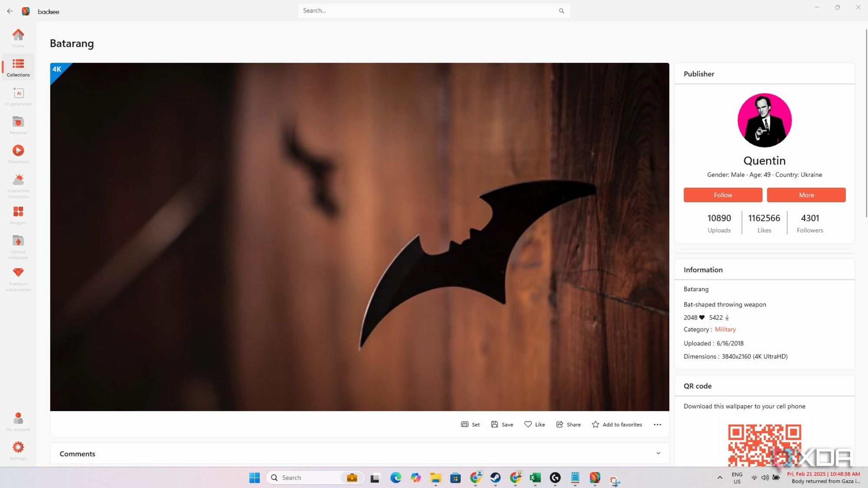The width and height of the screenshot is (868, 488).
Task: Click the publisher name Quentin
Action: click(764, 160)
